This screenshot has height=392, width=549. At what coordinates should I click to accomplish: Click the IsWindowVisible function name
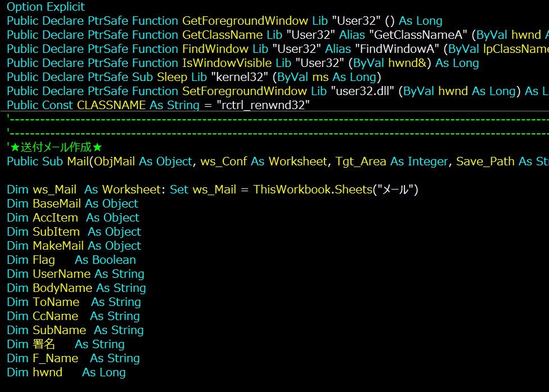(227, 62)
